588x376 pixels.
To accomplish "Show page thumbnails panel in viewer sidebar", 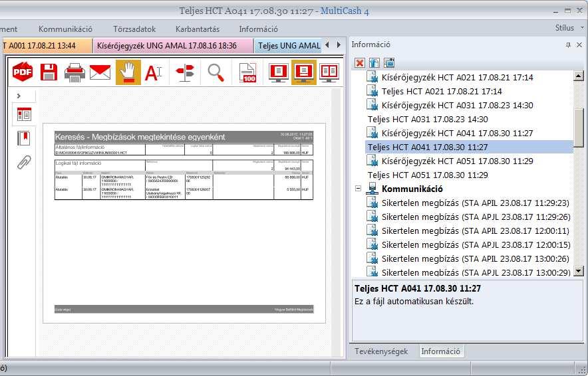I will point(25,115).
